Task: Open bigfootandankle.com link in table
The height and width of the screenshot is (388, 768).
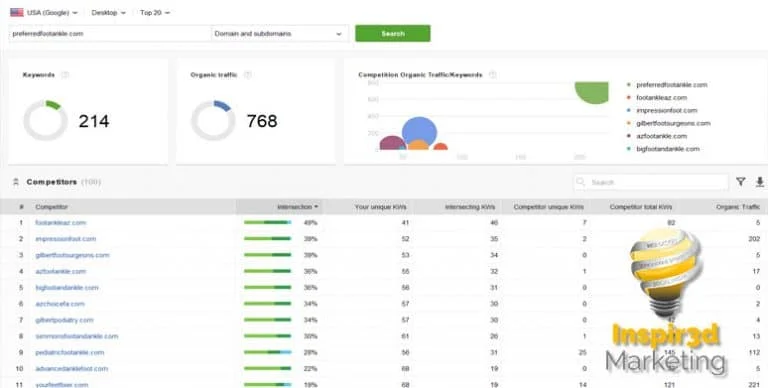Action: pos(67,287)
